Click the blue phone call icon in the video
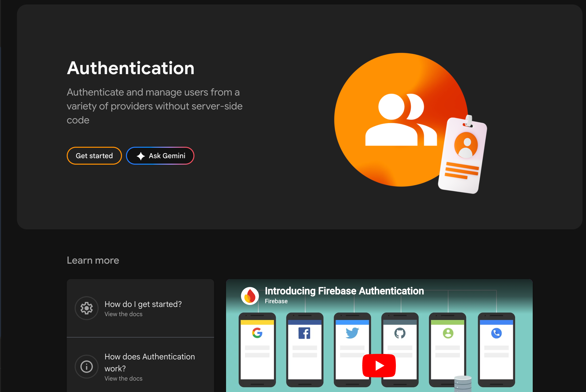 [x=496, y=333]
